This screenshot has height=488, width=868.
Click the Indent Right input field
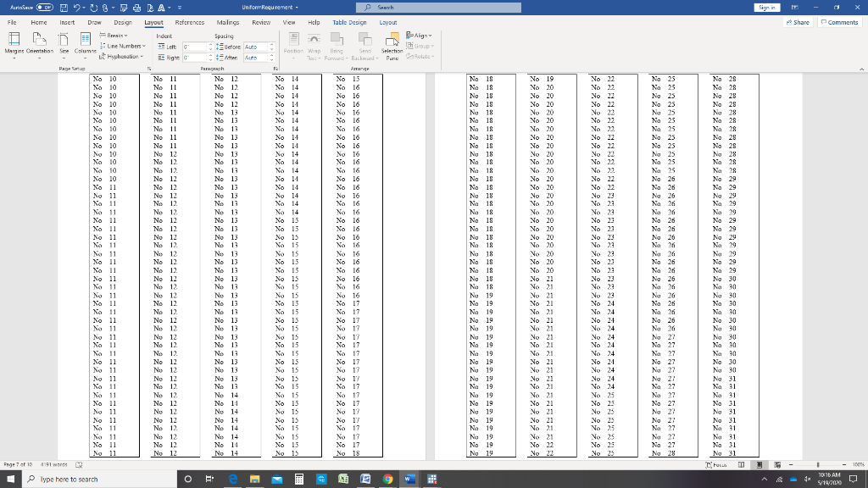pos(194,58)
